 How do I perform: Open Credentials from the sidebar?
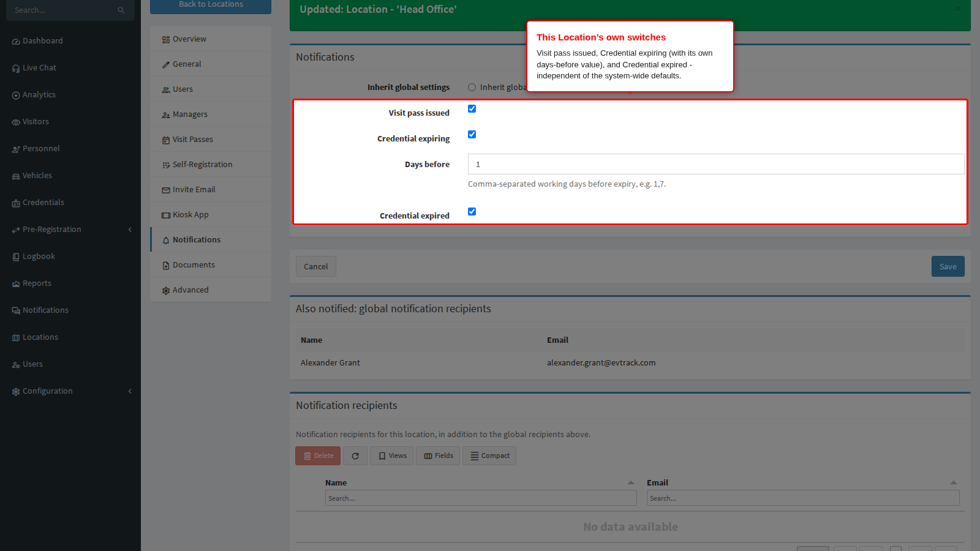[x=38, y=203]
